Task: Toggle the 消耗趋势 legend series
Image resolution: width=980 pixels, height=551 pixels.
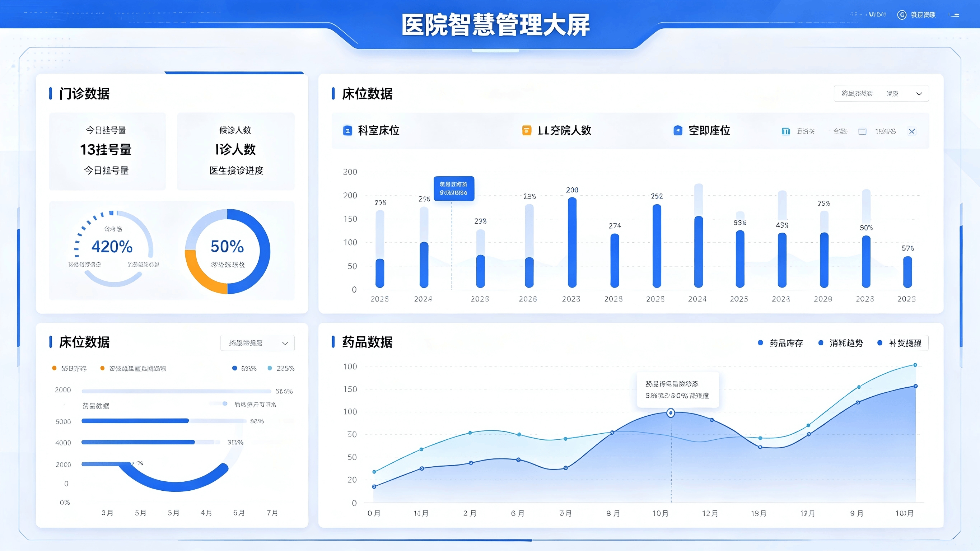Action: coord(841,343)
